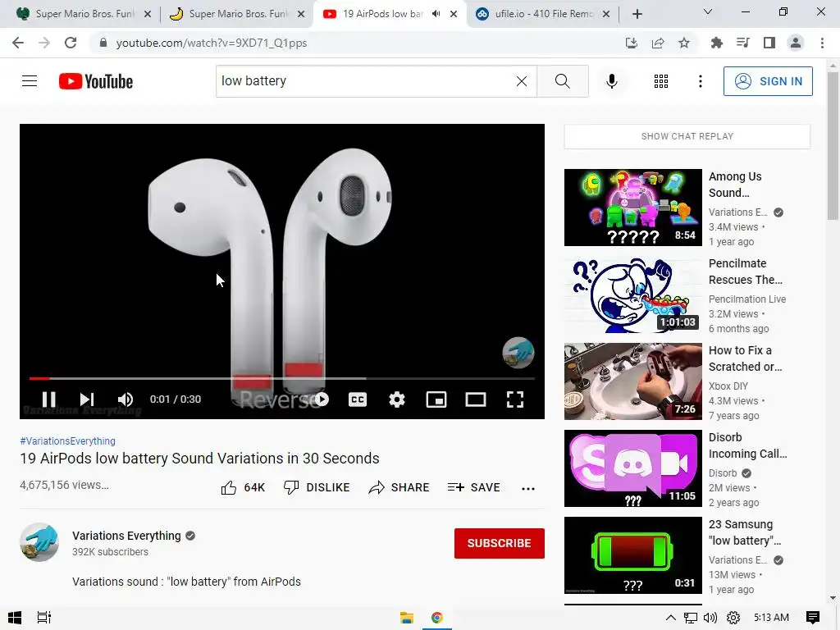The height and width of the screenshot is (630, 840).
Task: Click the DISLIKE button
Action: pyautogui.click(x=317, y=487)
